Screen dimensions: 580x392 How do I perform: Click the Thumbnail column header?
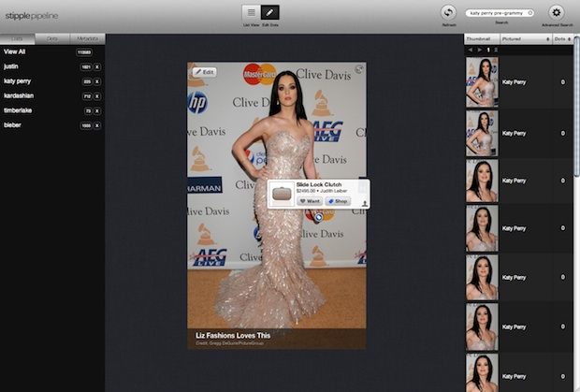pyautogui.click(x=483, y=39)
